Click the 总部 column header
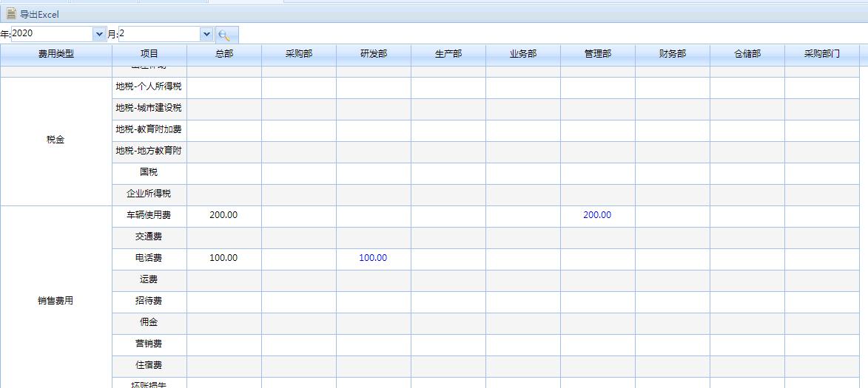Image resolution: width=868 pixels, height=388 pixels. pyautogui.click(x=224, y=54)
